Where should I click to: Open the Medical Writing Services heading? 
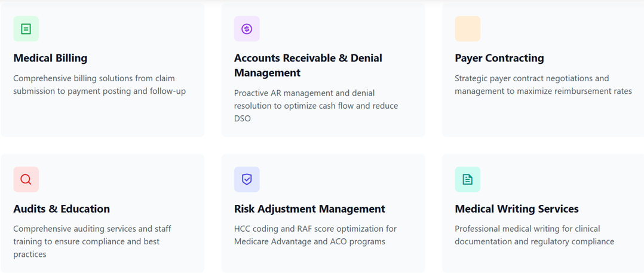click(x=517, y=209)
